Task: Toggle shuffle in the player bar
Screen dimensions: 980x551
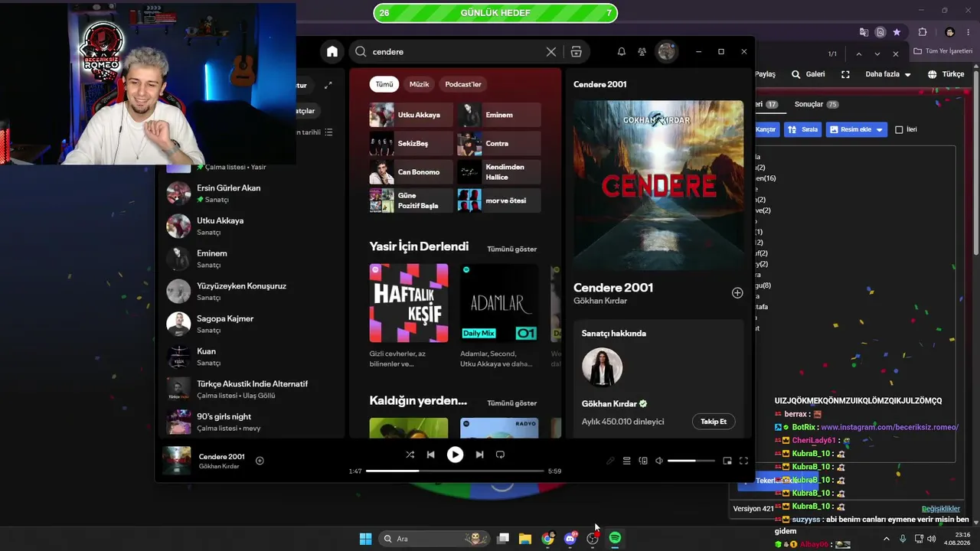Action: (x=410, y=455)
